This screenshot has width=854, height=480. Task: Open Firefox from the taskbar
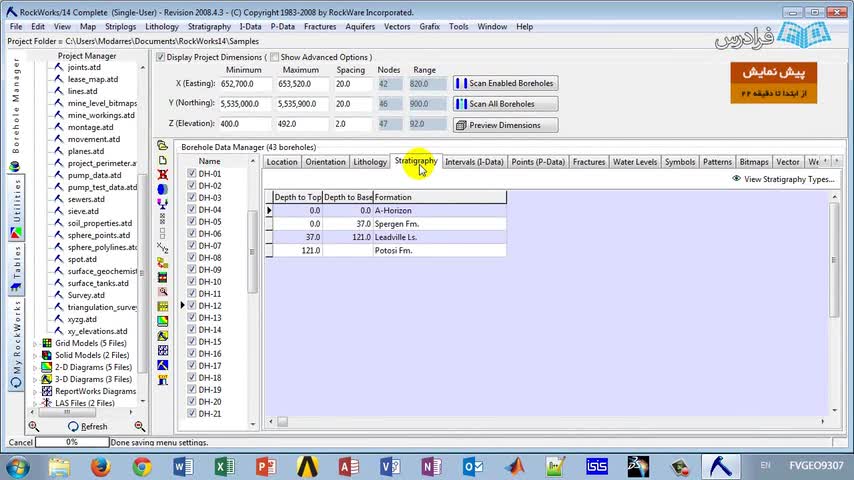100,467
